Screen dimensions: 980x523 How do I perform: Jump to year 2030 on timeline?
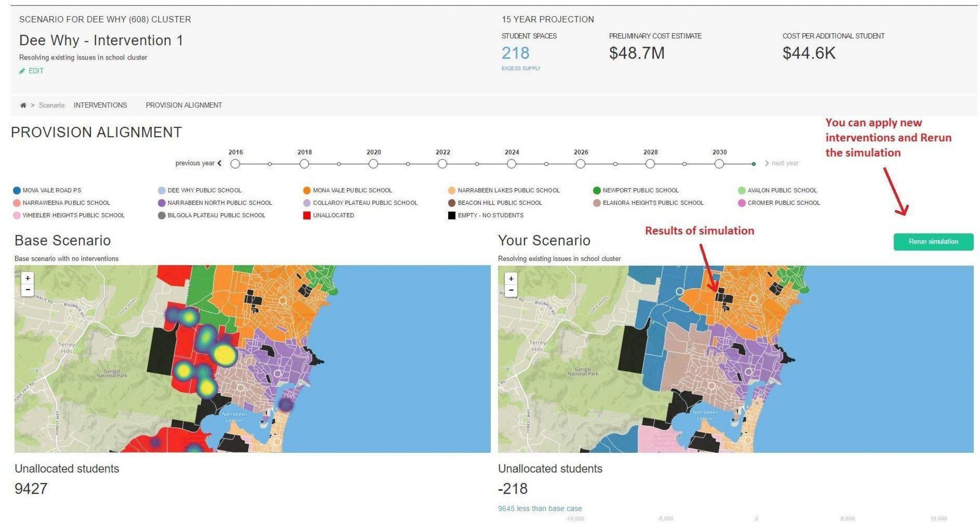(719, 164)
